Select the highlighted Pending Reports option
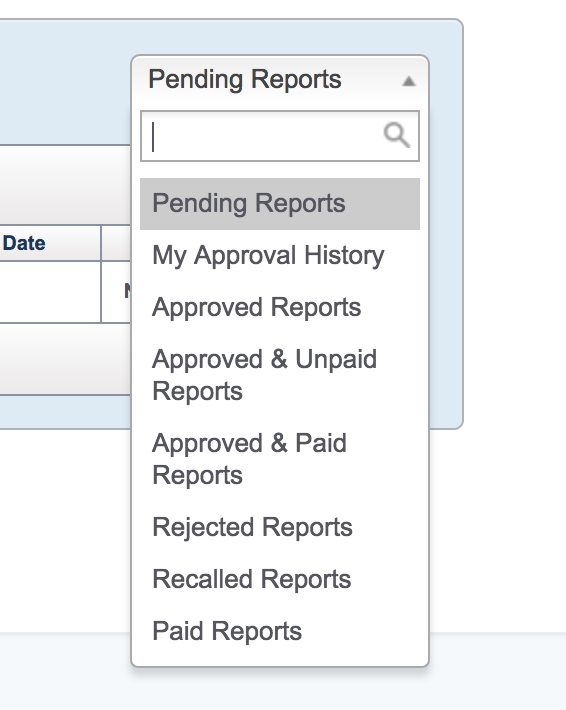The height and width of the screenshot is (710, 566). click(280, 204)
